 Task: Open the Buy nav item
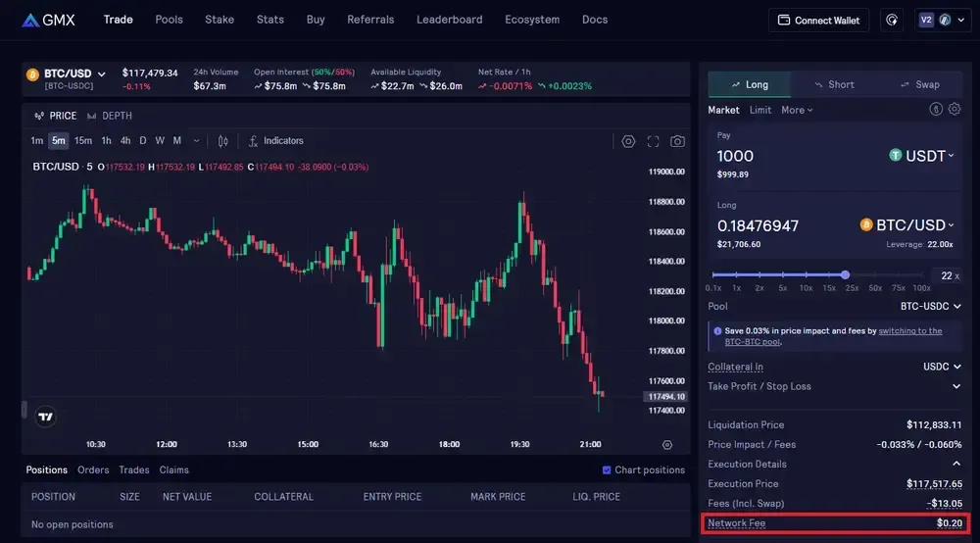[316, 20]
